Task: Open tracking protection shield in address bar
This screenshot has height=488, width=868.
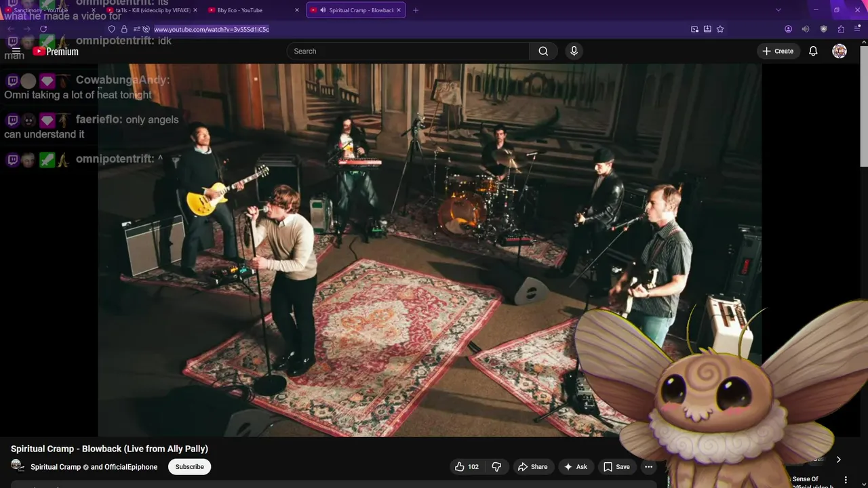Action: tap(112, 29)
